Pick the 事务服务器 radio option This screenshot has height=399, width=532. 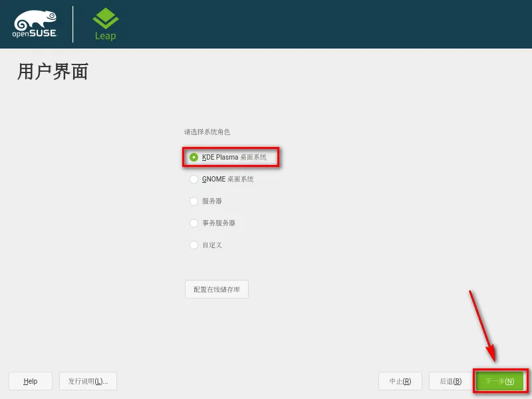pos(212,223)
